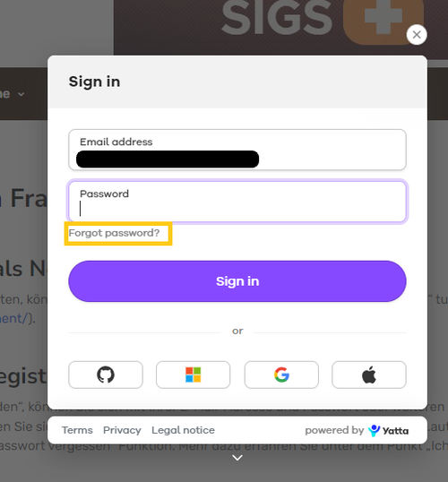Viewport: 448px width, 482px height.
Task: Open the Forgot password? link
Action: (114, 233)
